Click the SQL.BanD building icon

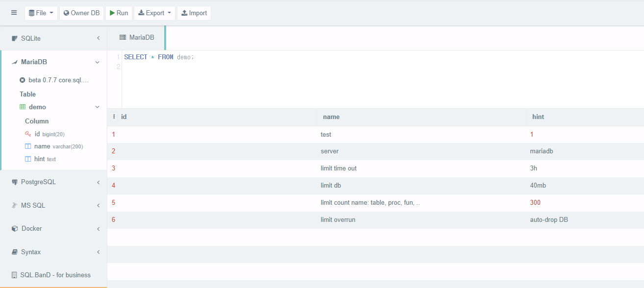(14, 275)
